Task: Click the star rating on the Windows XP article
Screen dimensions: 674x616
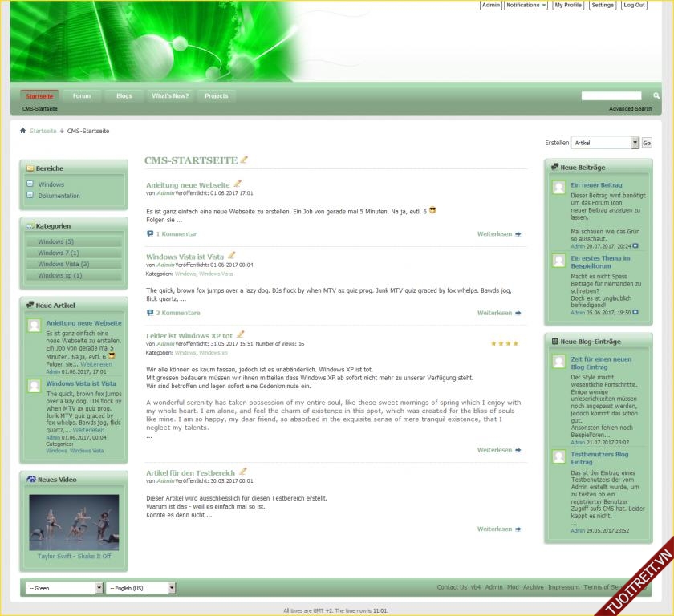Action: pyautogui.click(x=505, y=344)
